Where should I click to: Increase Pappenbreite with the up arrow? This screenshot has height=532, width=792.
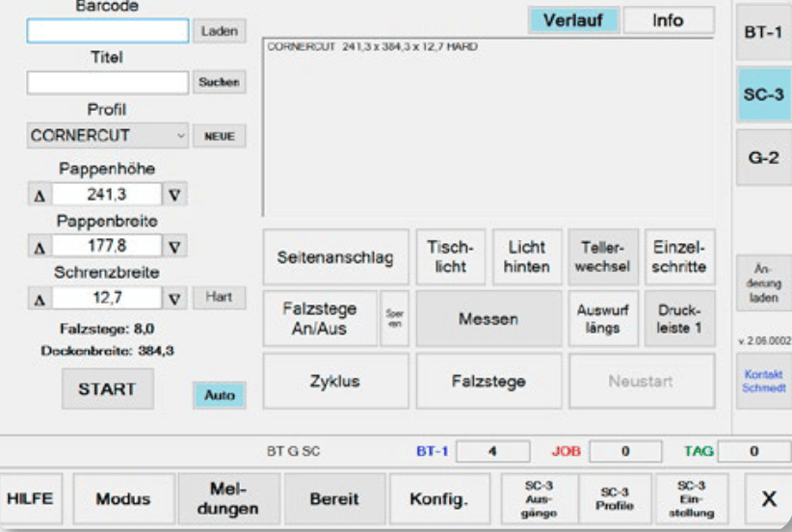click(x=40, y=247)
